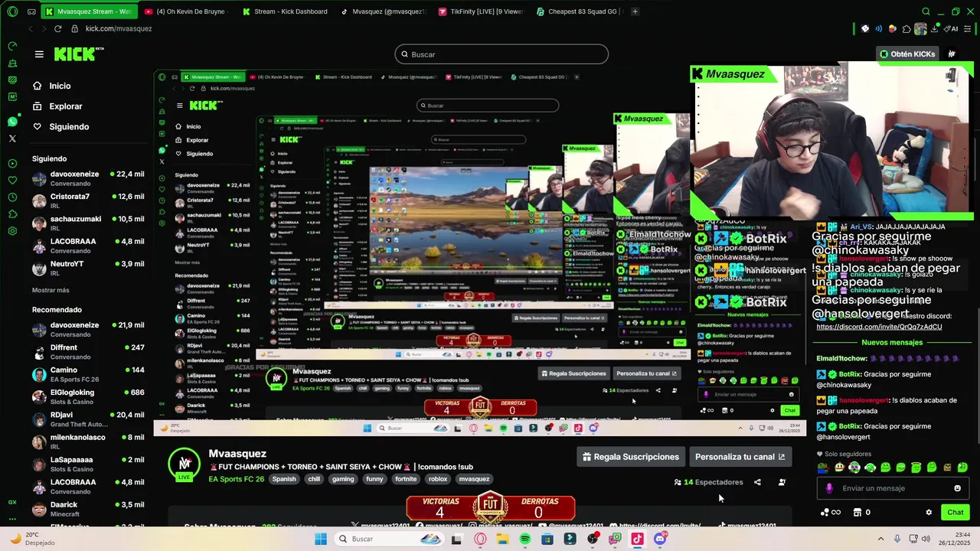The width and height of the screenshot is (980, 551).
Task: Open the profile avatar next to Obtén KICKs
Action: pos(952,54)
